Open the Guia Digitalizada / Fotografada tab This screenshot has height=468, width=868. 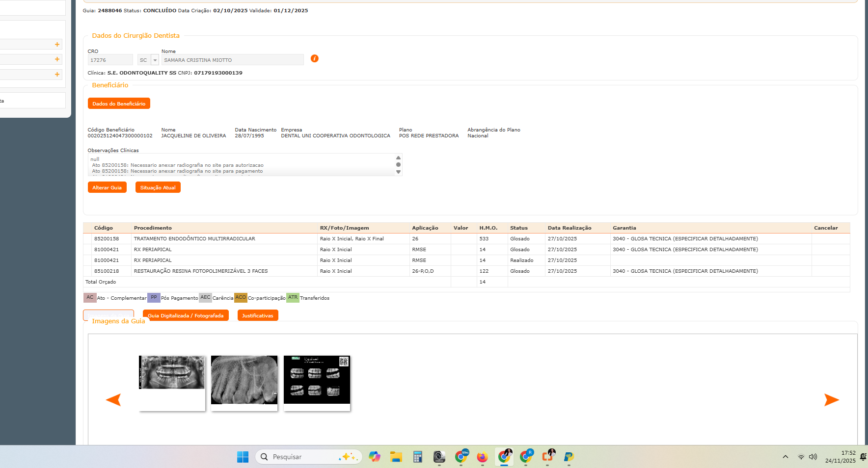pyautogui.click(x=186, y=315)
